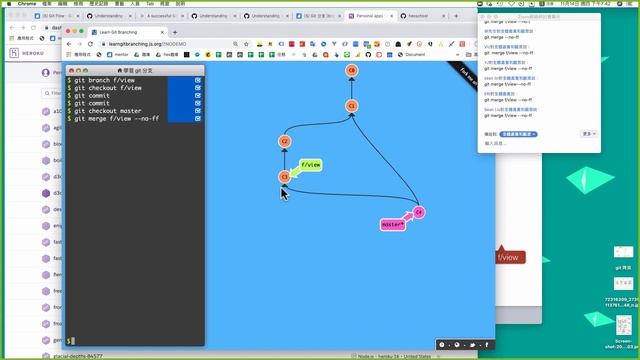Image resolution: width=640 pixels, height=360 pixels.
Task: Open the GitHub icon bookmark in bookmarks bar
Action: click(368, 54)
